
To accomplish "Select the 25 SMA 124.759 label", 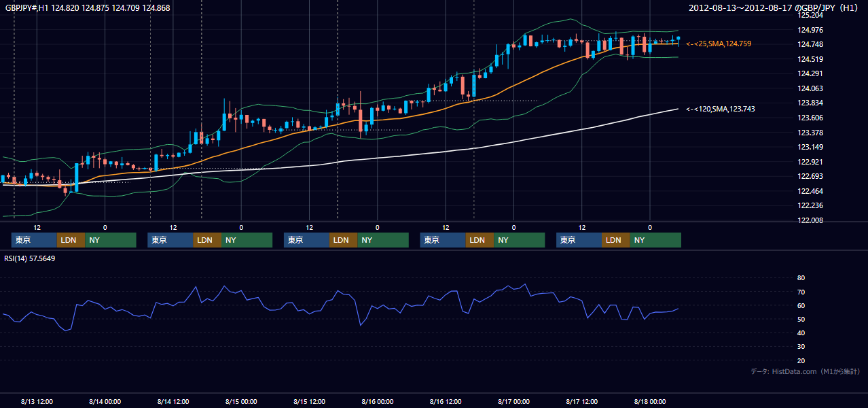I will click(x=719, y=44).
